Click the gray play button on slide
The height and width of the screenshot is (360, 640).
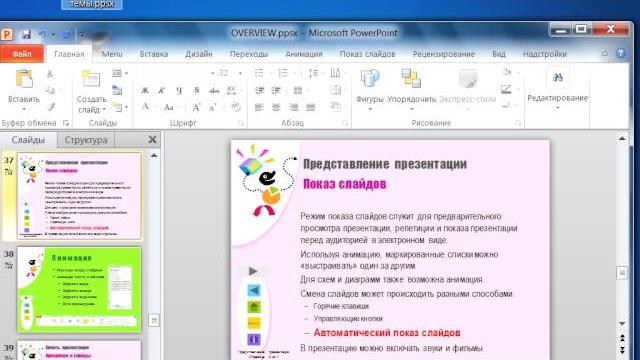[253, 271]
